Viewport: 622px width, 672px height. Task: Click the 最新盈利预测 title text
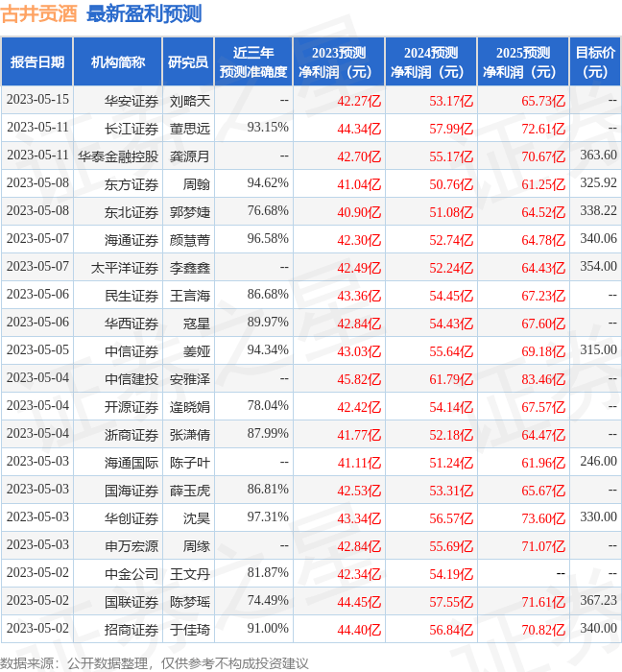click(x=144, y=13)
